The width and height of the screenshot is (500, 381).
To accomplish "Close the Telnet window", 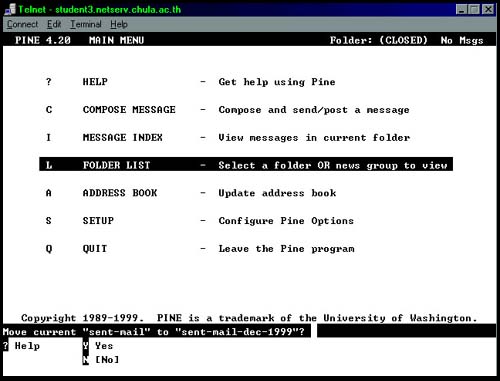I will (488, 9).
